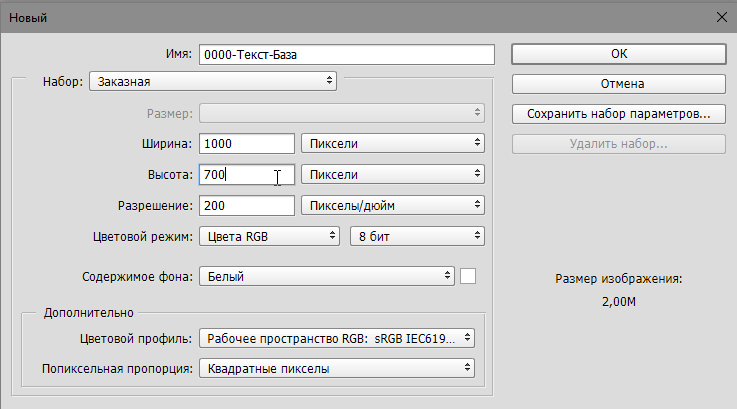Open the Ширина units dropdown
Image resolution: width=737 pixels, height=409 pixels.
(393, 144)
